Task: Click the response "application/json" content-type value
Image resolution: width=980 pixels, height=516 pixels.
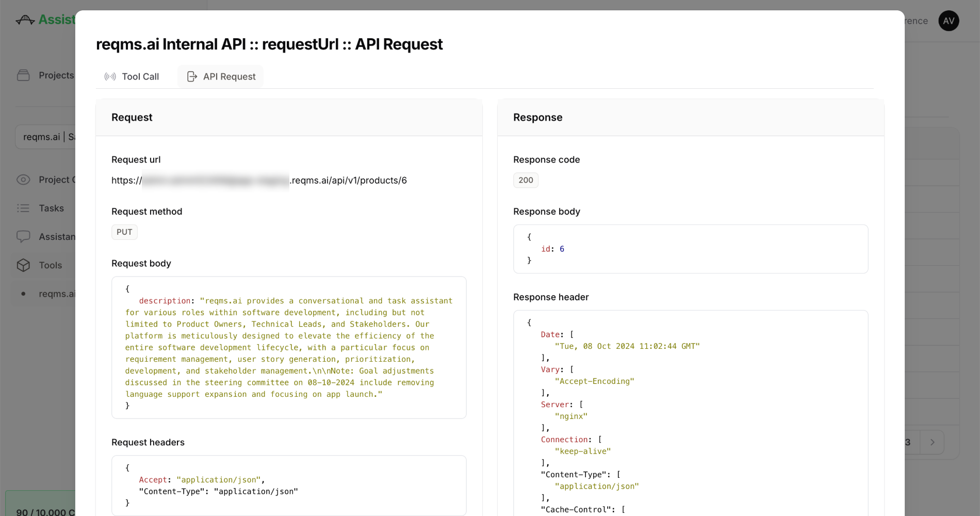Action: [x=597, y=487]
